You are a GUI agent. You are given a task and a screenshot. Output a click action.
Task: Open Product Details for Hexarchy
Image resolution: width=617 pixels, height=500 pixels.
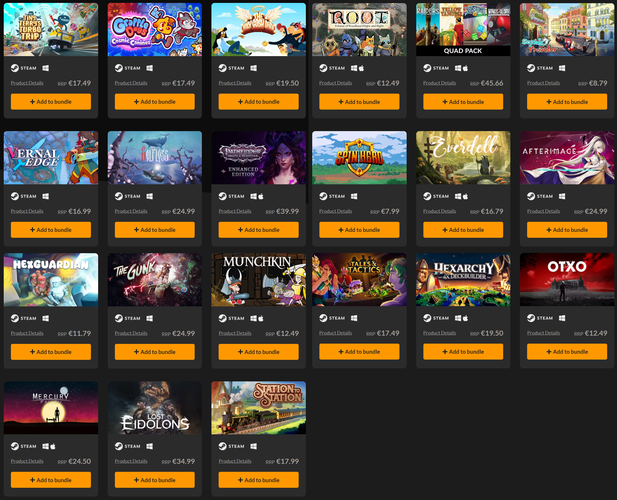click(x=440, y=333)
